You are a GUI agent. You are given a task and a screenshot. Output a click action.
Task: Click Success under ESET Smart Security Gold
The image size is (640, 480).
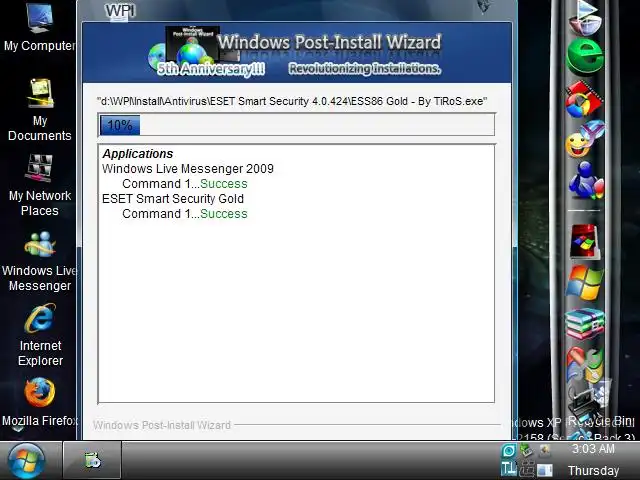coord(224,214)
